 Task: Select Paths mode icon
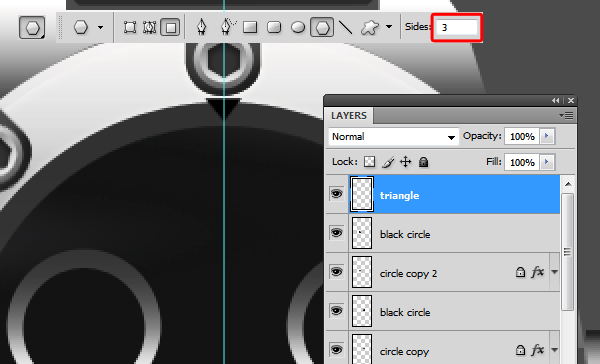pos(150,27)
